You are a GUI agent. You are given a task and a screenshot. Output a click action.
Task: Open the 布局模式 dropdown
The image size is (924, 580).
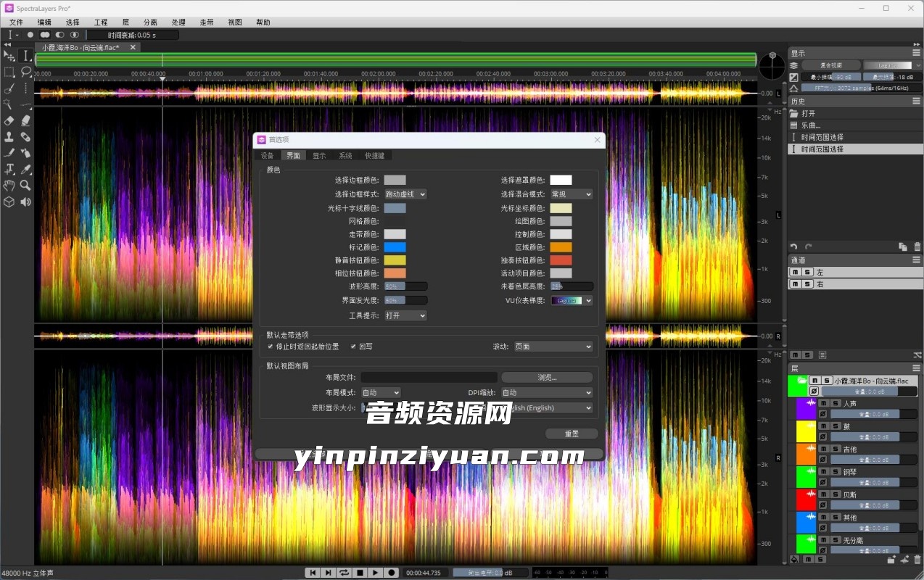click(x=381, y=392)
